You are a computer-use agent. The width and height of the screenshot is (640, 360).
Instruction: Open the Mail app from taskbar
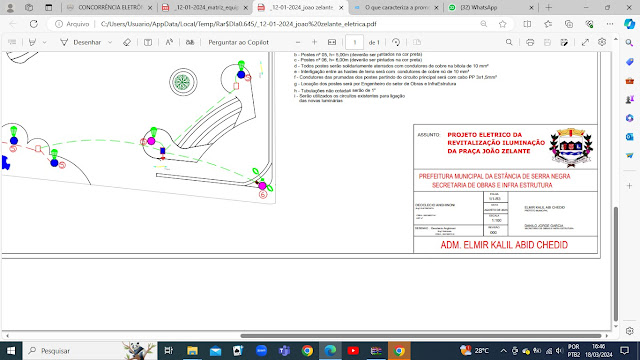pyautogui.click(x=215, y=351)
